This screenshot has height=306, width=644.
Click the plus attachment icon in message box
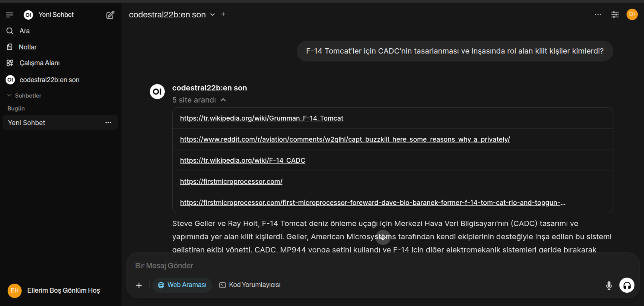(139, 285)
